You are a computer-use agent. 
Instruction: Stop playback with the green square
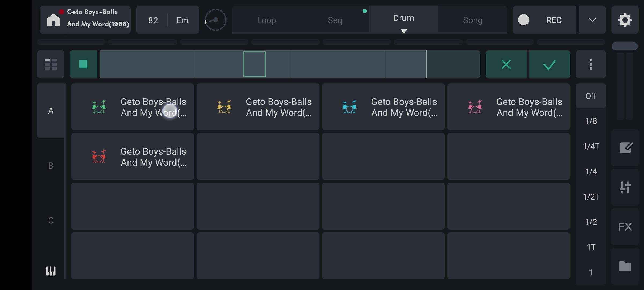pos(83,64)
